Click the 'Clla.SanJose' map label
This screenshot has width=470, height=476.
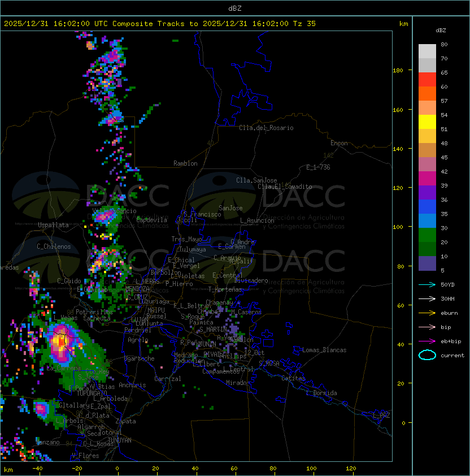tap(256, 180)
